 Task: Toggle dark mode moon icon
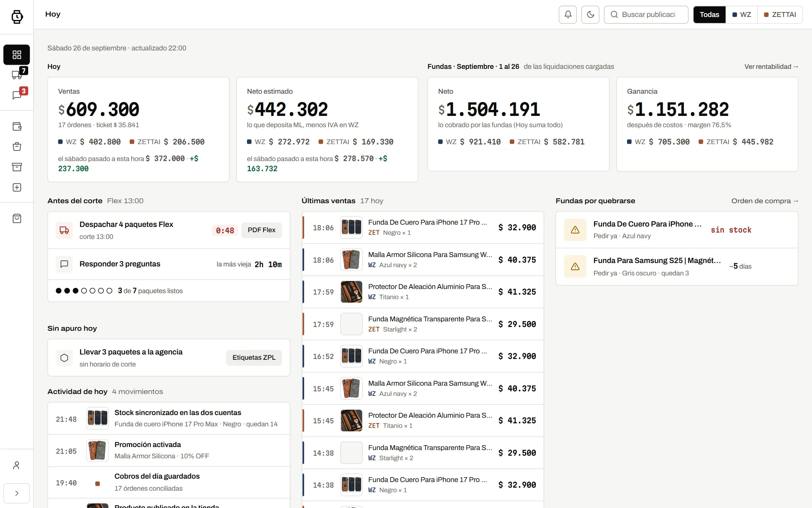[x=590, y=15]
